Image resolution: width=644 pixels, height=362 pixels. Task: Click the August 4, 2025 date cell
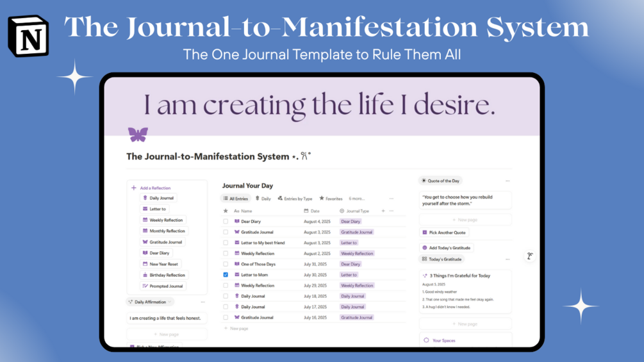point(317,222)
